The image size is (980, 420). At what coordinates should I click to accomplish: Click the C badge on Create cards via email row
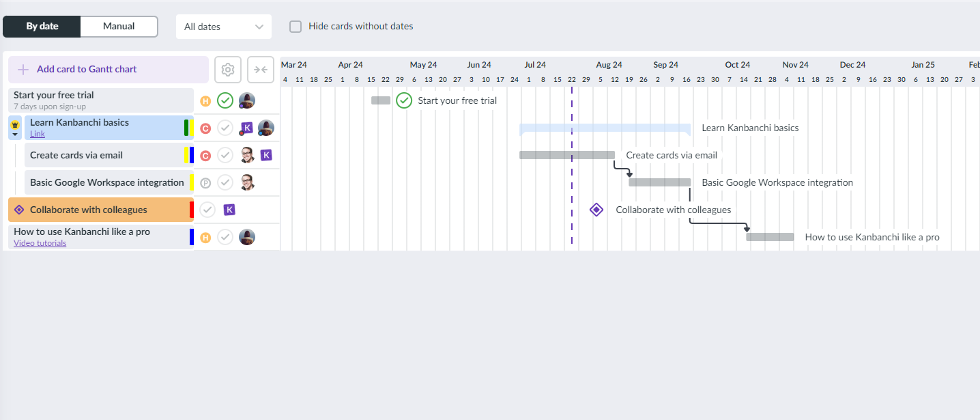coord(205,156)
